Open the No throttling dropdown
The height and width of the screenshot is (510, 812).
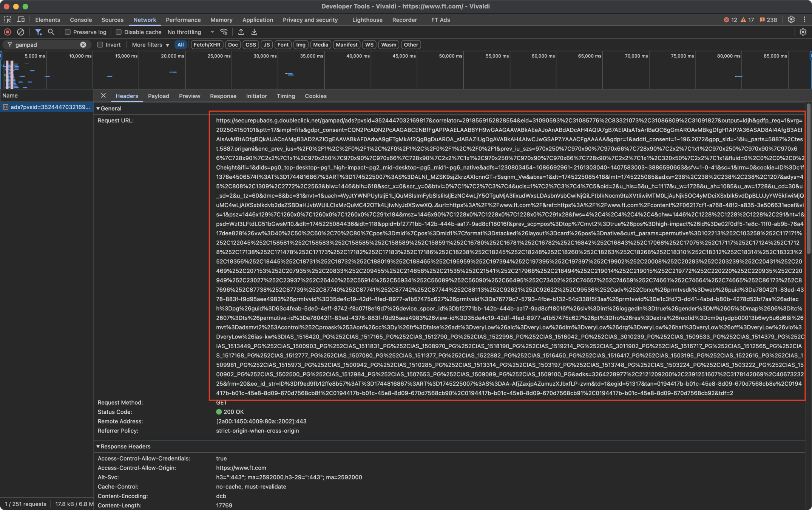click(191, 32)
